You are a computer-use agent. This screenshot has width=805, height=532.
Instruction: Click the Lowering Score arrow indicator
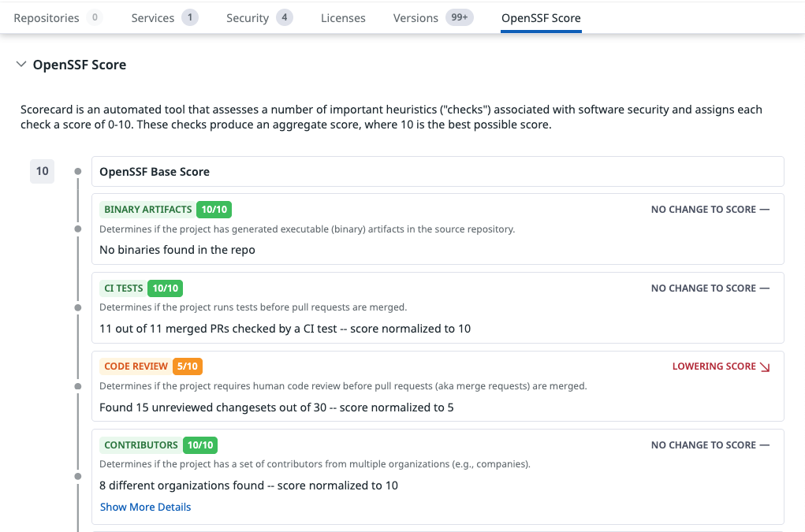tap(763, 366)
